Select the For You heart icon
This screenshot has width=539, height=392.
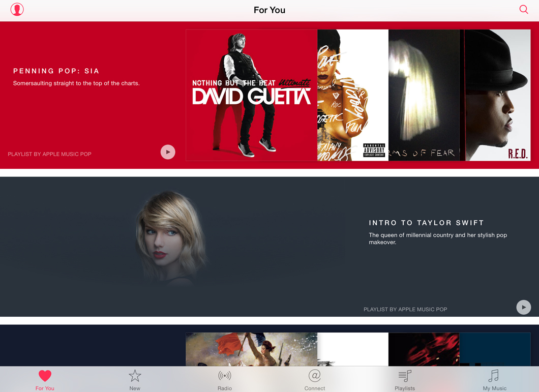(x=45, y=375)
